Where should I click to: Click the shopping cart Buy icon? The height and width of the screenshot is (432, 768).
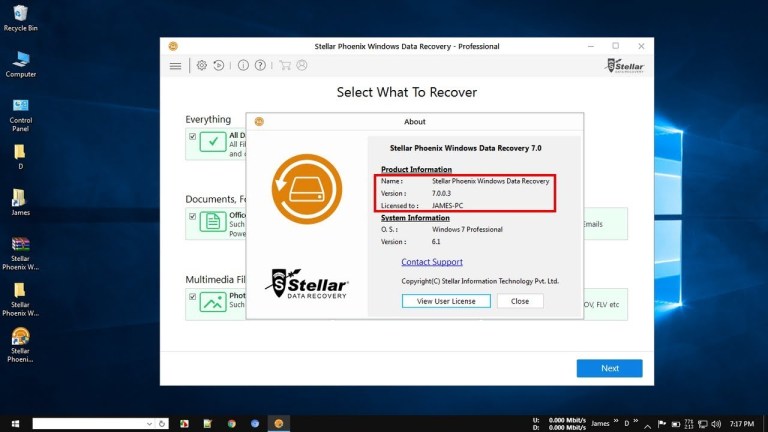pos(285,65)
